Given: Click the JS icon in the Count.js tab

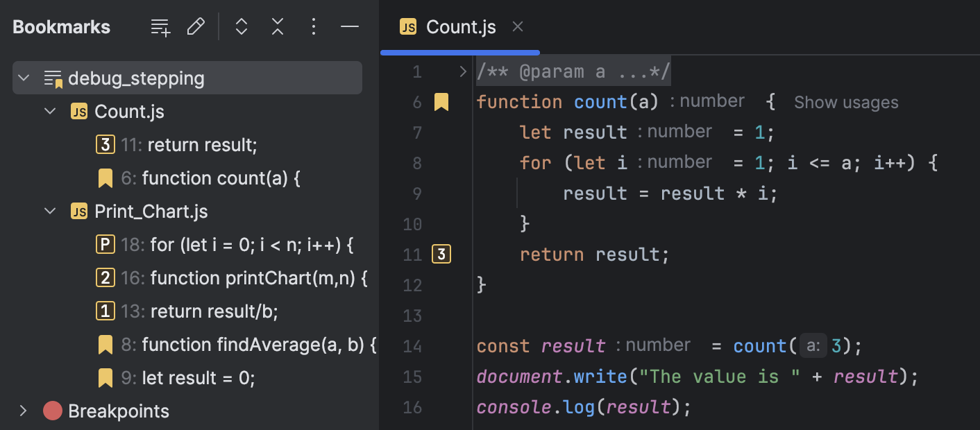Looking at the screenshot, I should coord(406,27).
